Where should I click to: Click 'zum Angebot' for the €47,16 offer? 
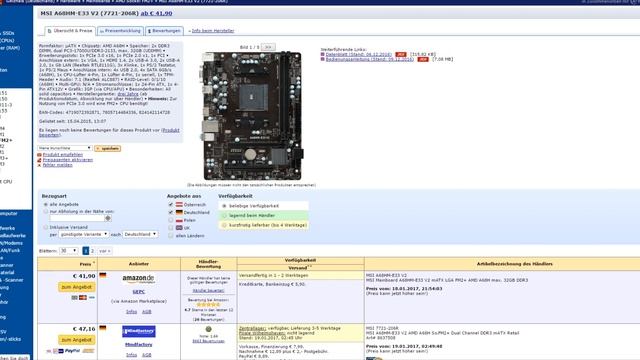pyautogui.click(x=77, y=340)
